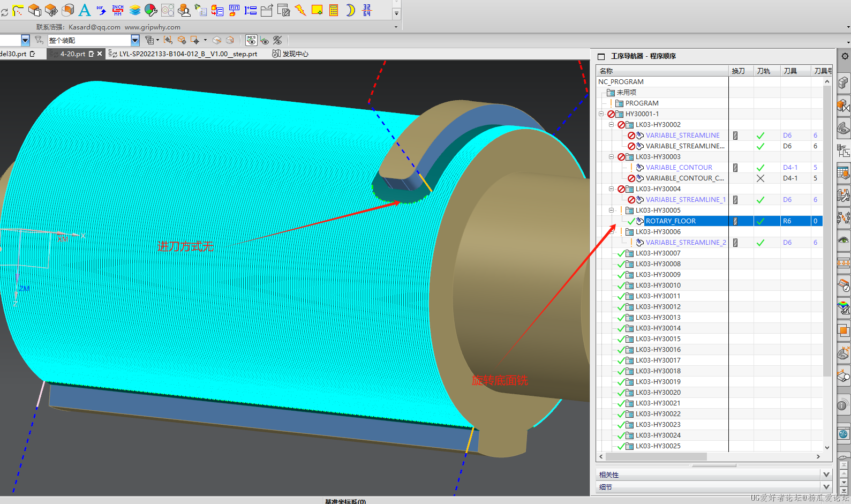
Task: Click the pie chart with wrench icon
Action: [x=151, y=10]
